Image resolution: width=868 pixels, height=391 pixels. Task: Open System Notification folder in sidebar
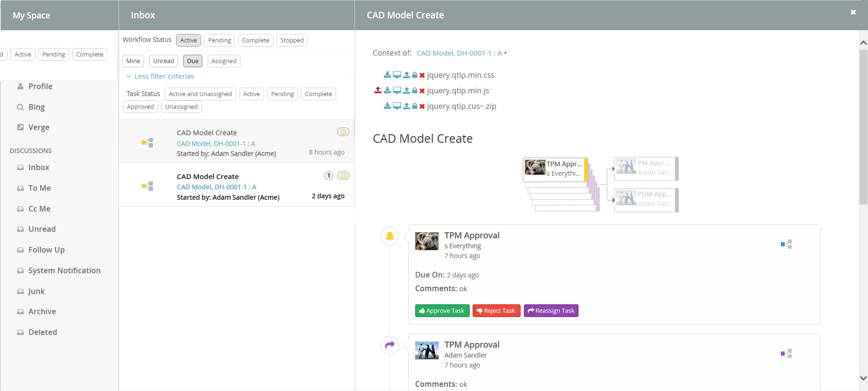point(64,271)
